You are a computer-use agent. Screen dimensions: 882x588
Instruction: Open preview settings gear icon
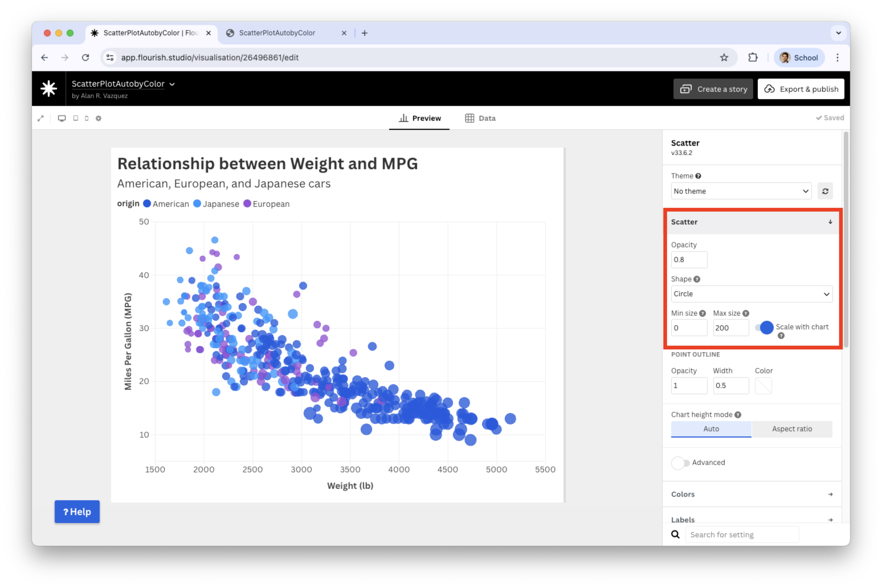[99, 119]
